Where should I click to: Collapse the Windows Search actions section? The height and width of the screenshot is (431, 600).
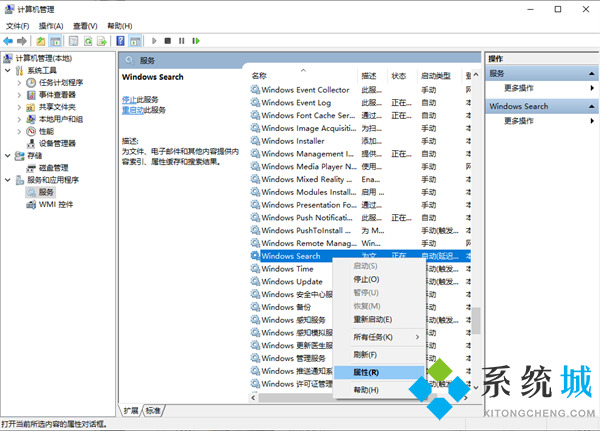click(x=592, y=106)
